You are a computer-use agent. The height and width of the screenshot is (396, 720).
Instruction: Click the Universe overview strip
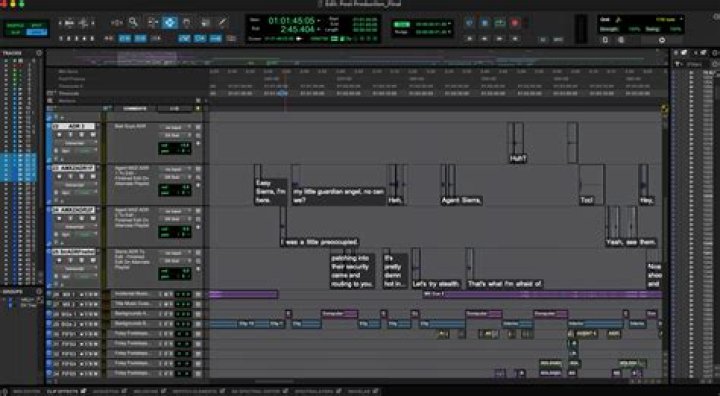point(356,58)
